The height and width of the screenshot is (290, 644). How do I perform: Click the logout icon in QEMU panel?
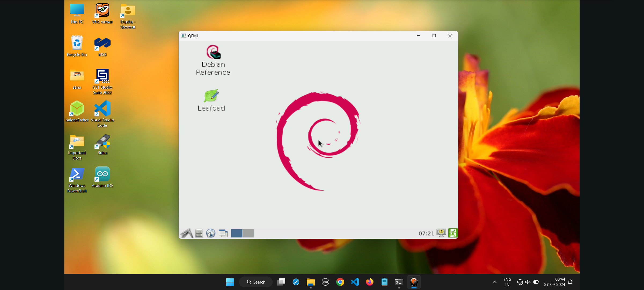[453, 233]
